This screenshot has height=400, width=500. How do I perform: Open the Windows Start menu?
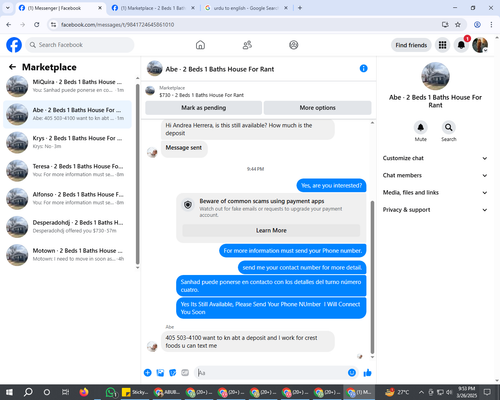pyautogui.click(x=9, y=392)
